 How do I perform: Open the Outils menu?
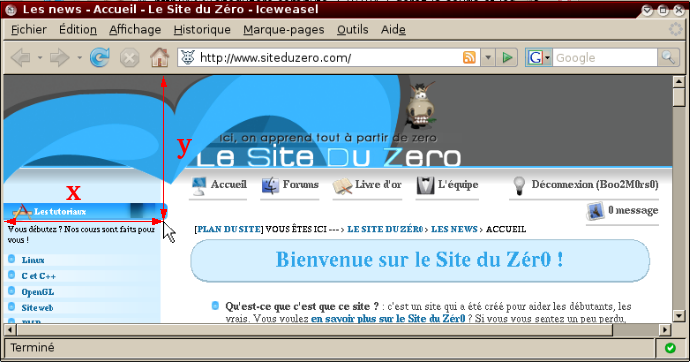tap(353, 30)
